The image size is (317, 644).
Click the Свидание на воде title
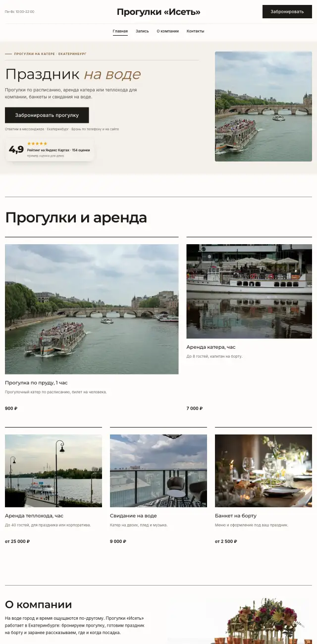[x=133, y=516]
